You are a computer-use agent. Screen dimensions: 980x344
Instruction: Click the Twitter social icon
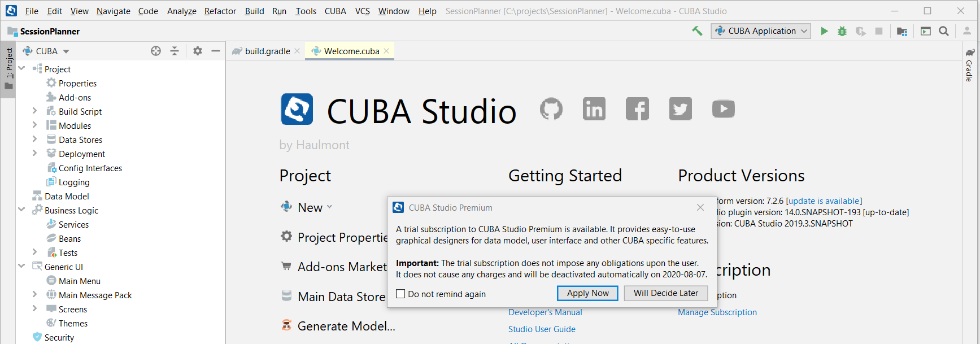tap(681, 109)
